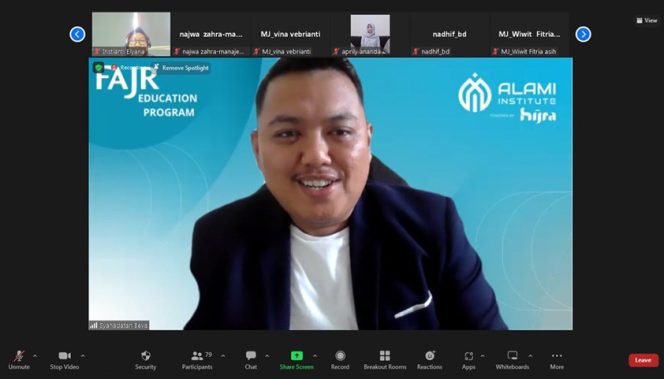The height and width of the screenshot is (379, 664).
Task: Click the green encryption shield icon
Action: point(99,67)
